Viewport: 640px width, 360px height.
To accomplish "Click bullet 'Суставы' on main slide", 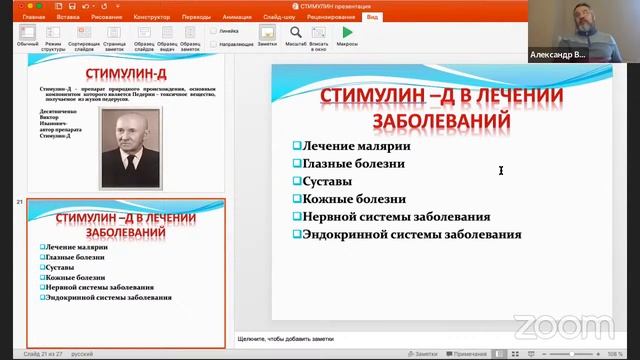I will [327, 181].
